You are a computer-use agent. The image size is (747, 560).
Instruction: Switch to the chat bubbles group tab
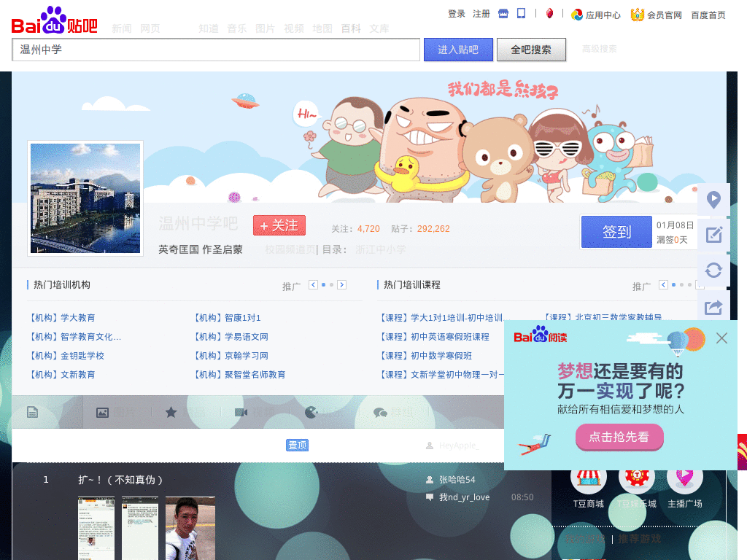(x=380, y=413)
